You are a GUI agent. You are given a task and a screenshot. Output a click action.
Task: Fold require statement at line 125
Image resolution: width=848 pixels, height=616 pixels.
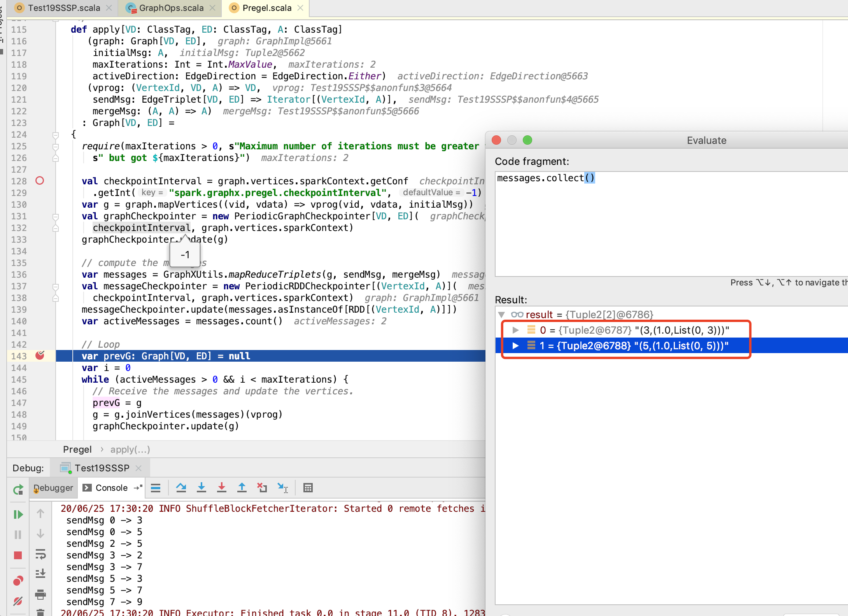pyautogui.click(x=56, y=147)
